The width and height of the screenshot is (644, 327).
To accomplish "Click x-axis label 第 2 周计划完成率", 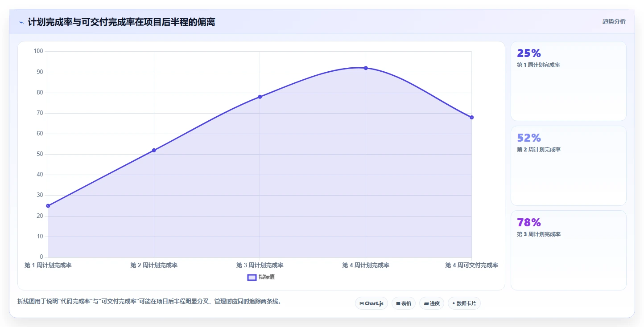I will click(x=154, y=265).
